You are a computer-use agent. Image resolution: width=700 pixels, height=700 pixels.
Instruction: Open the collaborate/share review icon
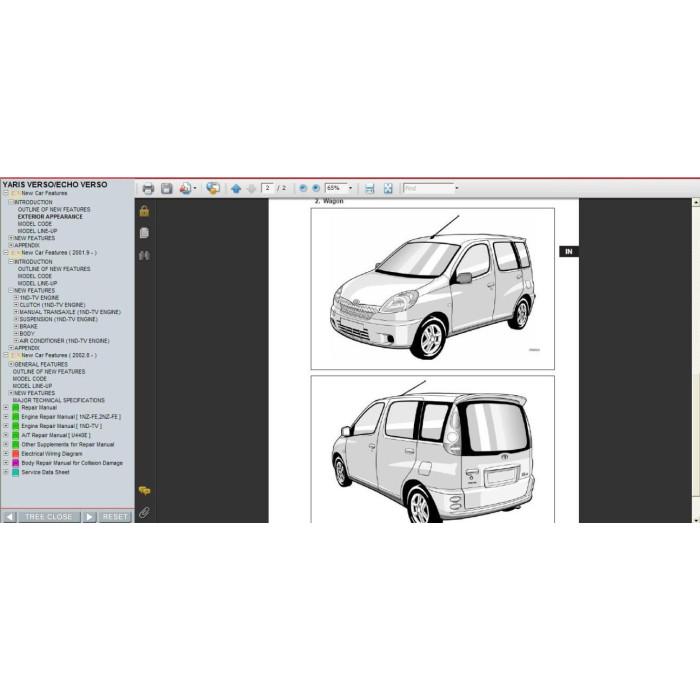213,189
